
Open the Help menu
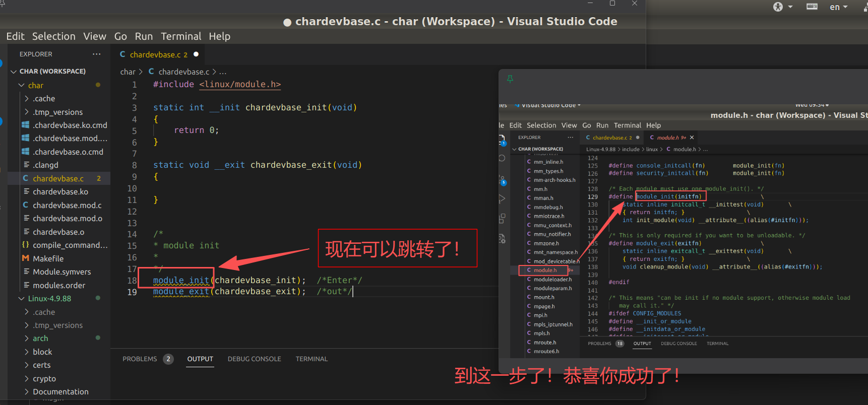(x=220, y=36)
